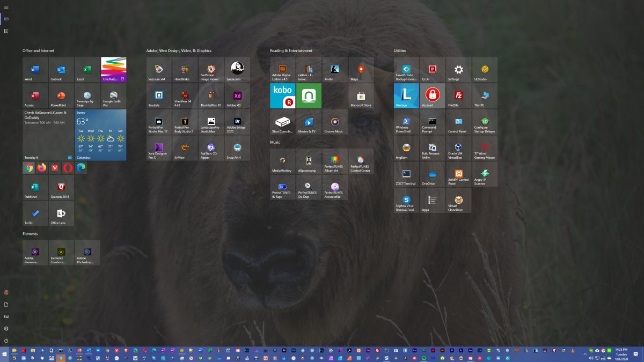
Task: Click the 'Music' group header
Action: pos(275,143)
